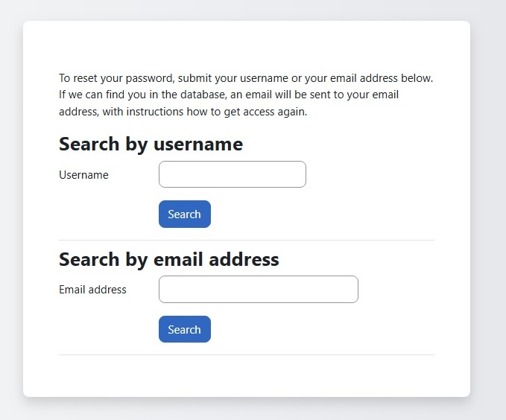Select the "Search by email address" heading
506x420 pixels.
click(x=168, y=259)
